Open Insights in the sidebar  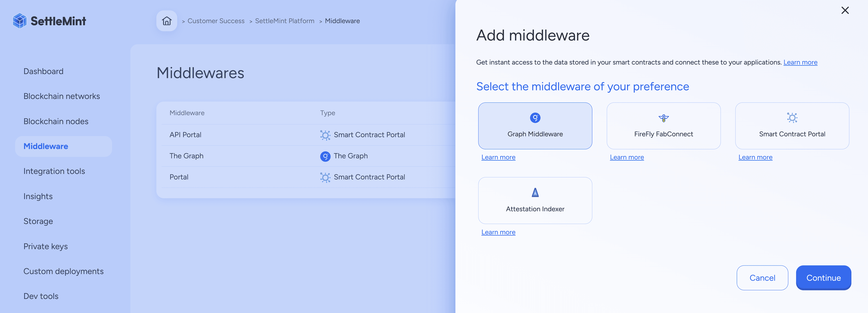tap(38, 196)
